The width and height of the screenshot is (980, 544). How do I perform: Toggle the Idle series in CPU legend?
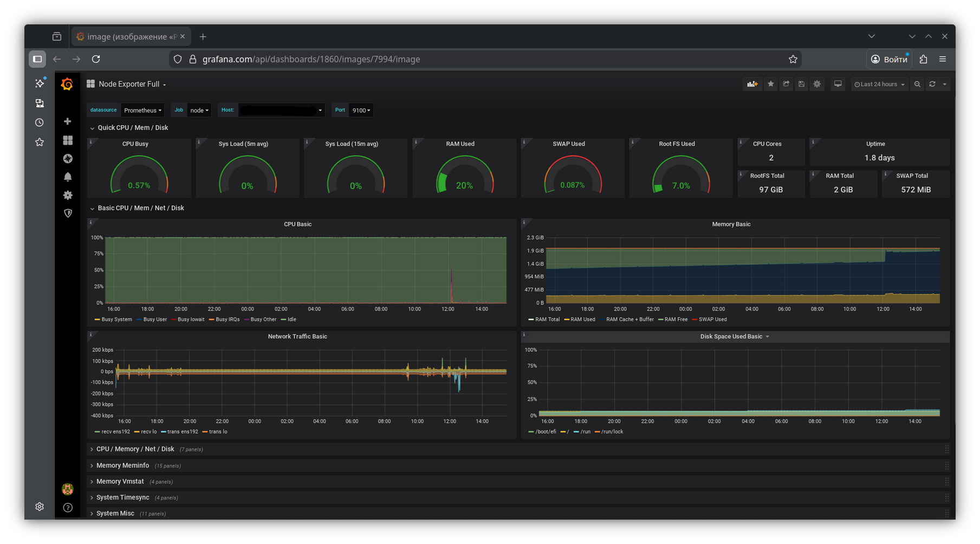(x=291, y=320)
